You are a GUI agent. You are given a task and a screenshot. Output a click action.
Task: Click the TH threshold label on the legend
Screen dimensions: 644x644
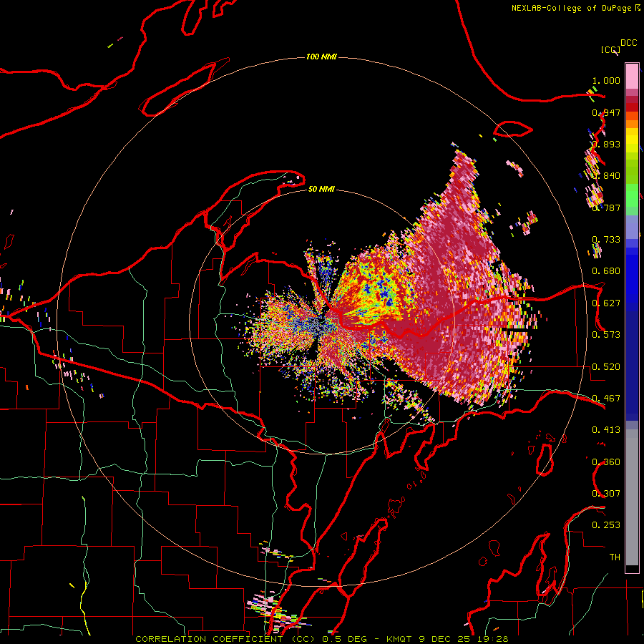615,557
